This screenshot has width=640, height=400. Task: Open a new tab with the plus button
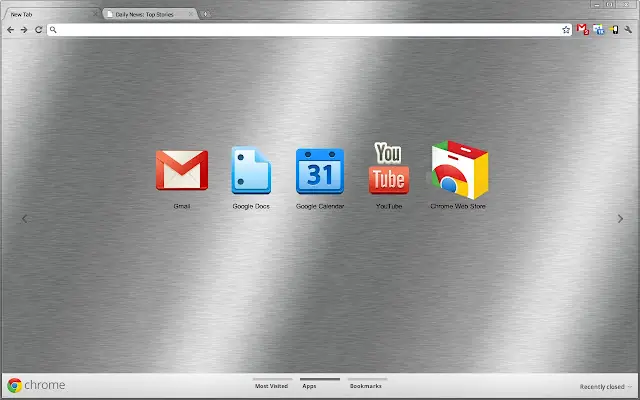(205, 14)
